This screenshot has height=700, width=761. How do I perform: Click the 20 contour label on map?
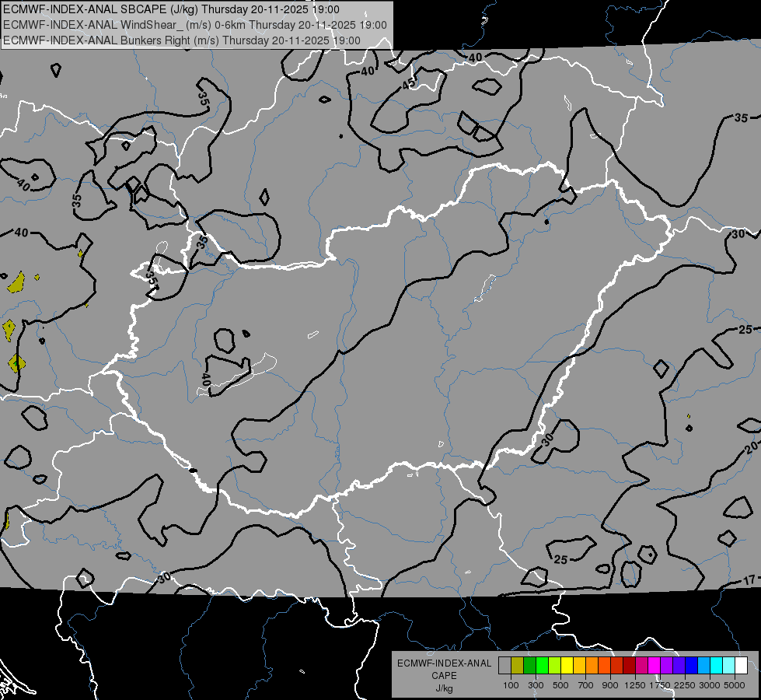[x=752, y=447]
